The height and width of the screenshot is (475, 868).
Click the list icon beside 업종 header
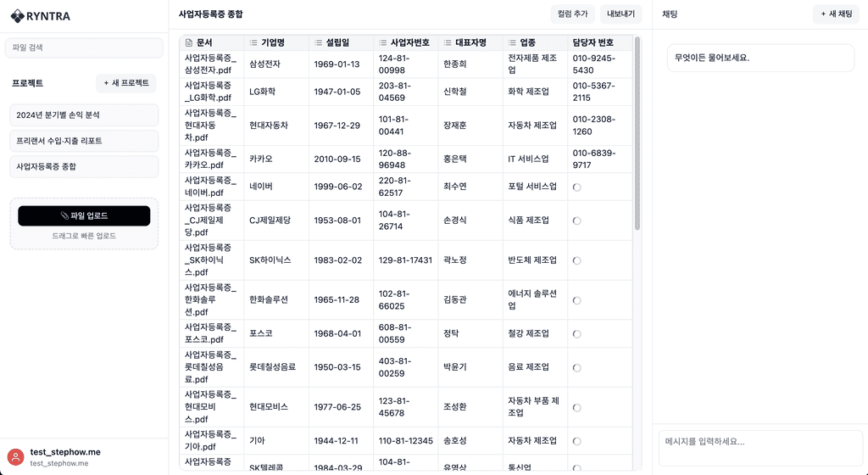[513, 42]
